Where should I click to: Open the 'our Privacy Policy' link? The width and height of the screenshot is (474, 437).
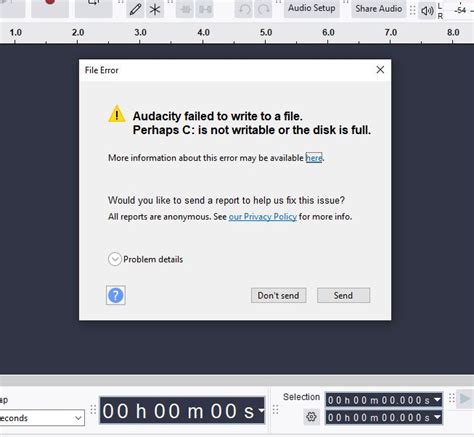point(262,217)
